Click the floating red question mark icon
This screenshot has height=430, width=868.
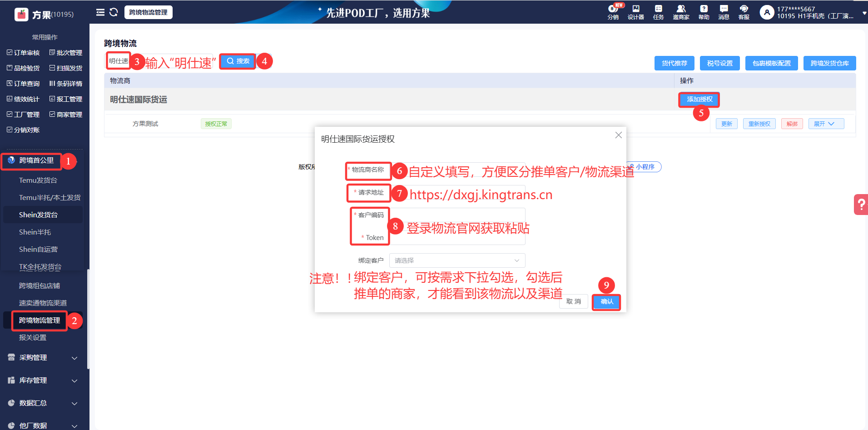coord(861,205)
